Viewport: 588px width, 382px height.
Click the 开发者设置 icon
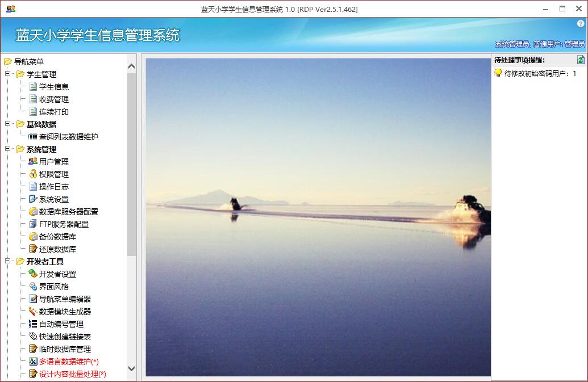[33, 274]
